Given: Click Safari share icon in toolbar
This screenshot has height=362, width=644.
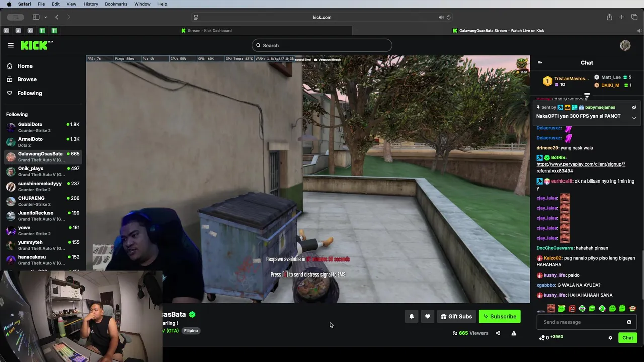Looking at the screenshot, I should coord(609,17).
